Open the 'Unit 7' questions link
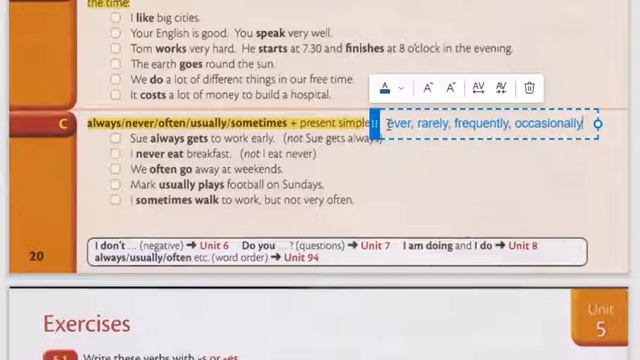This screenshot has width=640, height=360. coord(376,246)
